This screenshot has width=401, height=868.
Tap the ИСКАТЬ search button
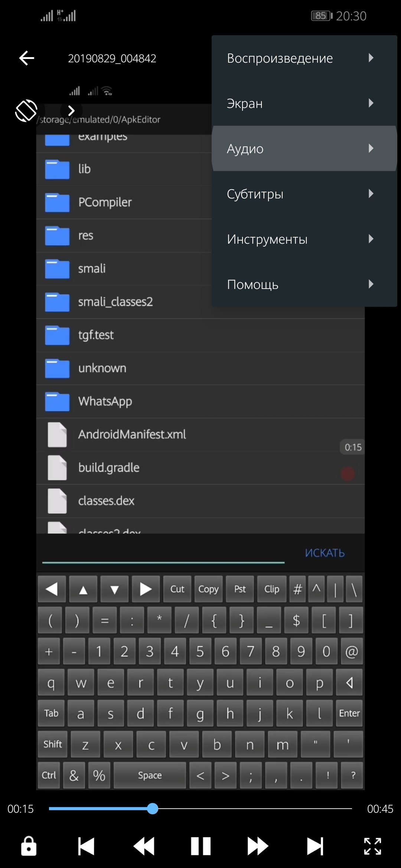click(325, 553)
